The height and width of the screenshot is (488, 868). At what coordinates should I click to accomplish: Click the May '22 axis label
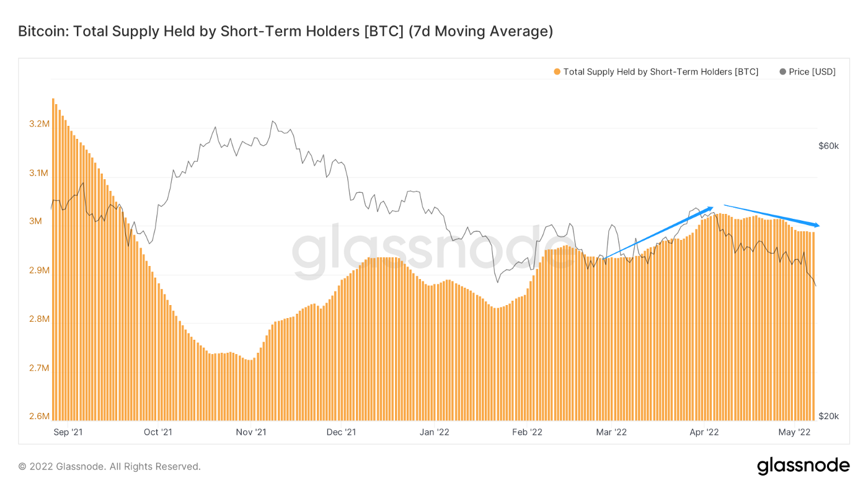pos(795,432)
